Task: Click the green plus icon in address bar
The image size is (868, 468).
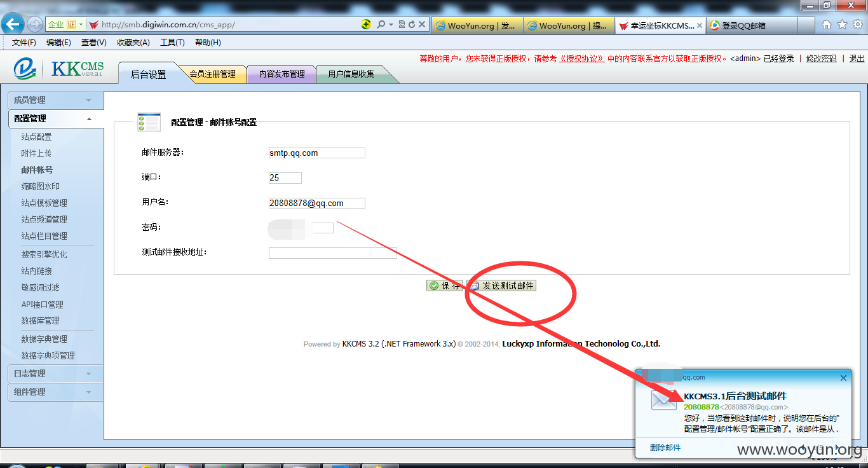Action: 366,24
